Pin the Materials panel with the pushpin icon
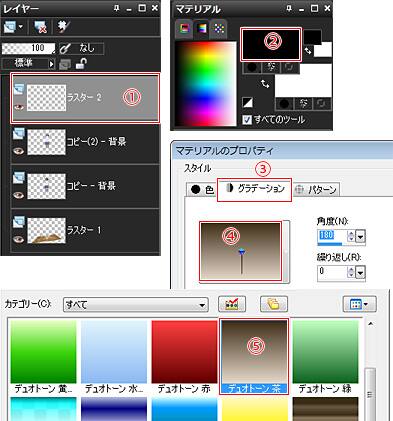 [x=289, y=8]
